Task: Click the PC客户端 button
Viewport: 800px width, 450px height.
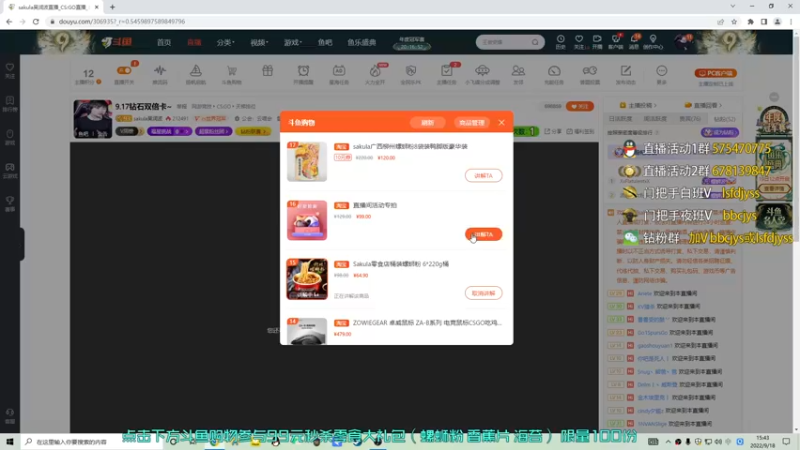Action: [x=715, y=73]
